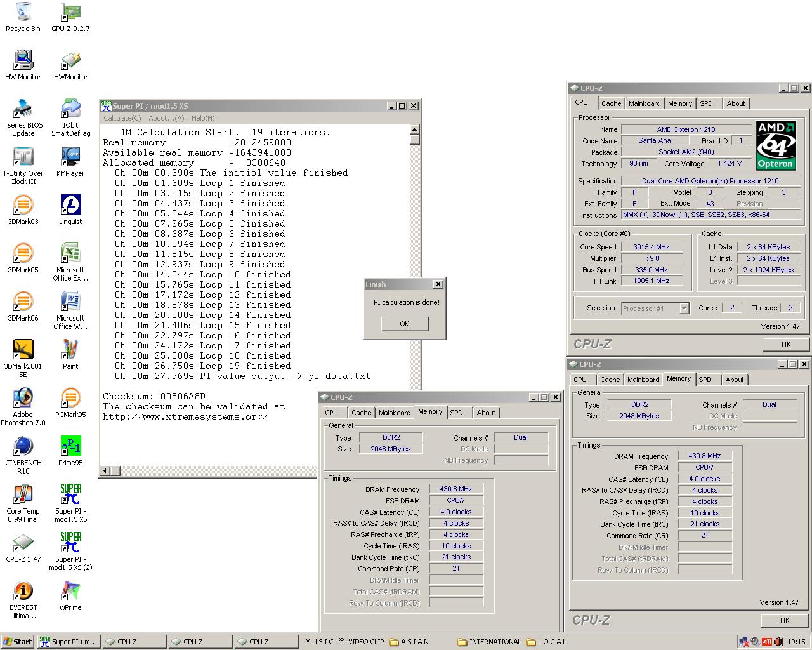Click AMD Opteron 1210 name field
Image resolution: width=812 pixels, height=650 pixels.
pos(686,129)
